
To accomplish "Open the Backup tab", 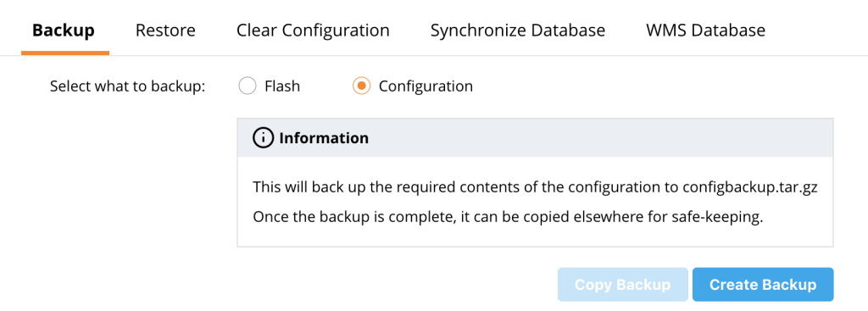I will click(64, 30).
